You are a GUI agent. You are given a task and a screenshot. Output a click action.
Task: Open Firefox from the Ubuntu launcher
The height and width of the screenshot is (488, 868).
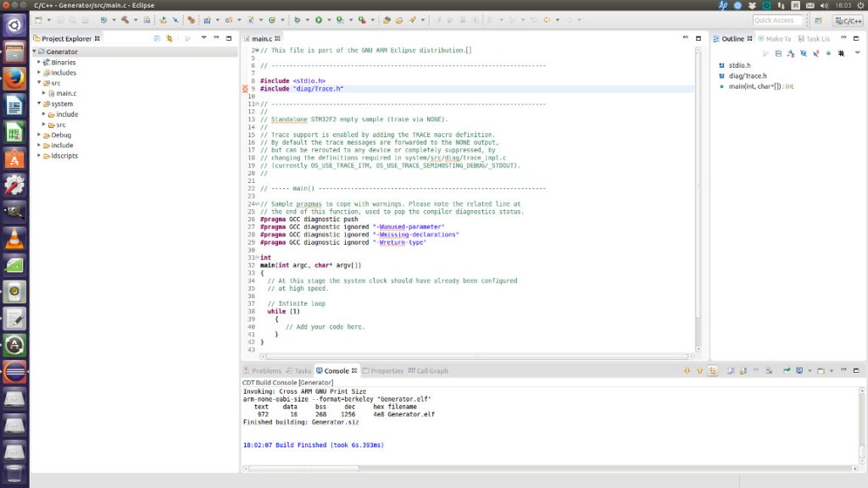tap(14, 79)
